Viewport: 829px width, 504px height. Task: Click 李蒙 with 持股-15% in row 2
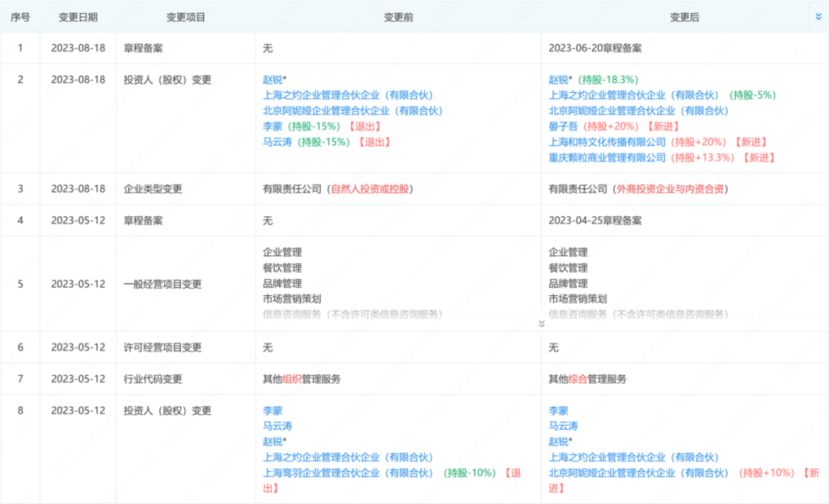(272, 127)
